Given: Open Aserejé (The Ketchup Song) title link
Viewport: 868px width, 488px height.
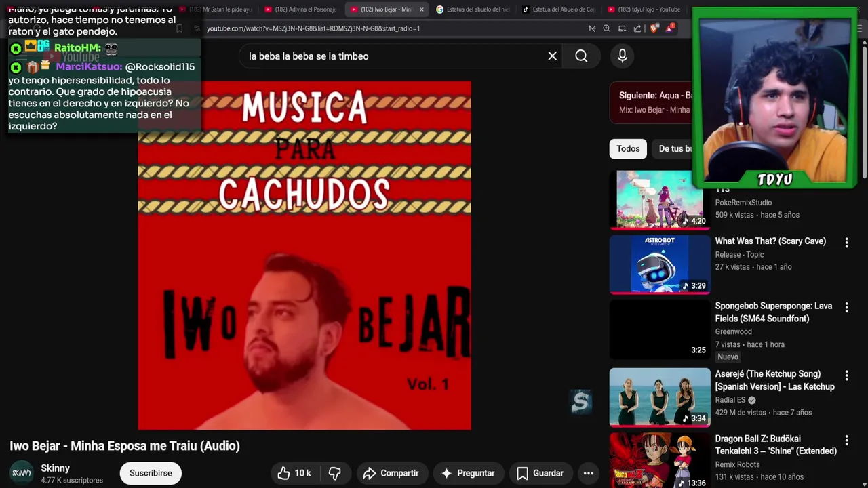Looking at the screenshot, I should coord(774,380).
